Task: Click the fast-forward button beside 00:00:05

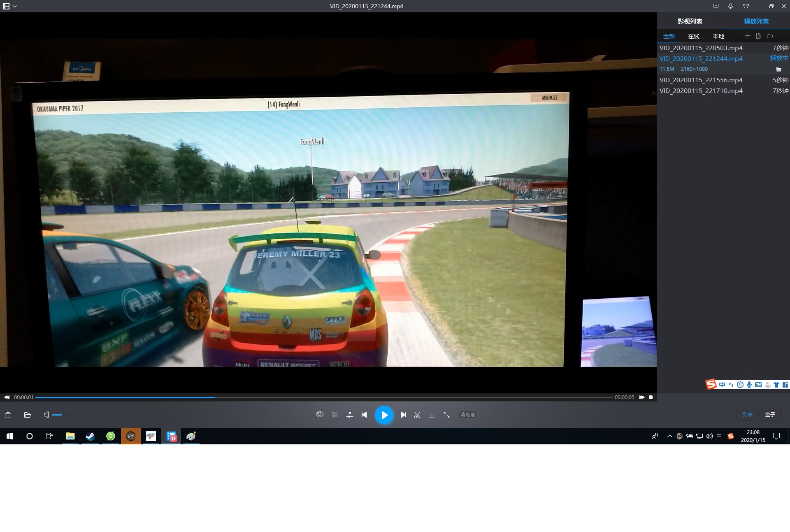Action: tap(642, 397)
